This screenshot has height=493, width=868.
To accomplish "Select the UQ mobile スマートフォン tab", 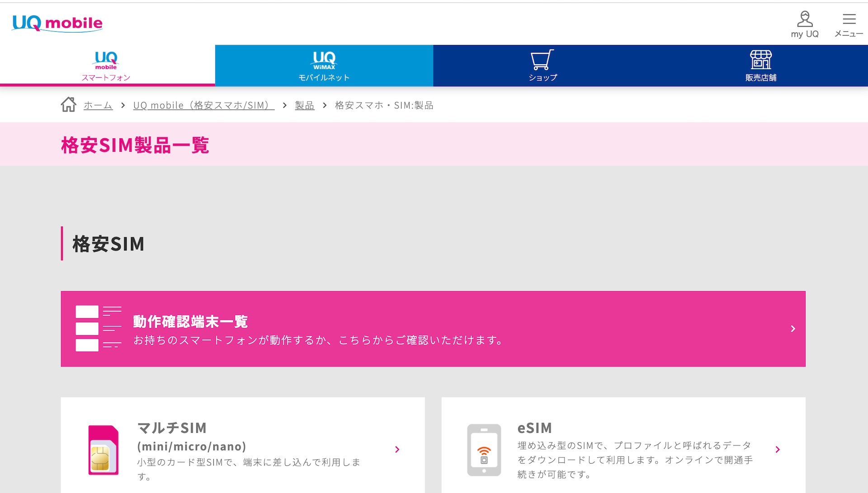I will point(106,66).
